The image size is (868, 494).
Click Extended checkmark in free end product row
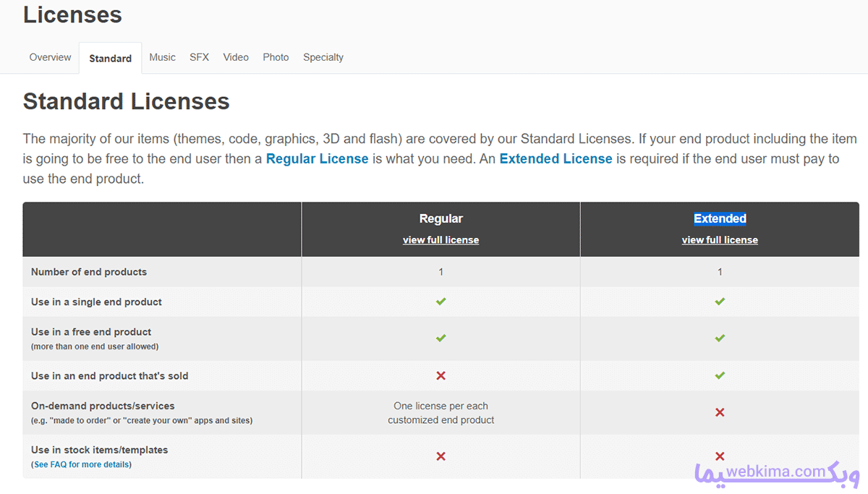tap(720, 338)
